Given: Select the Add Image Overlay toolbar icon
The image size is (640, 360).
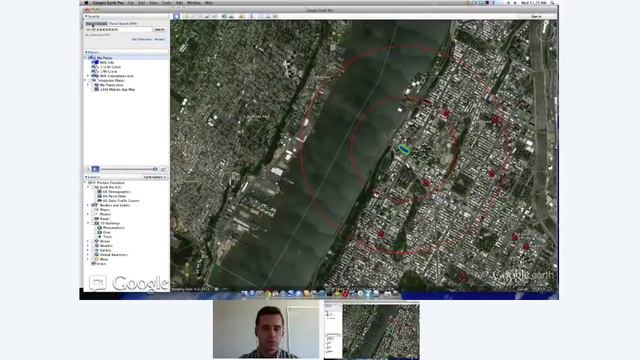Looking at the screenshot, I should coord(207,16).
